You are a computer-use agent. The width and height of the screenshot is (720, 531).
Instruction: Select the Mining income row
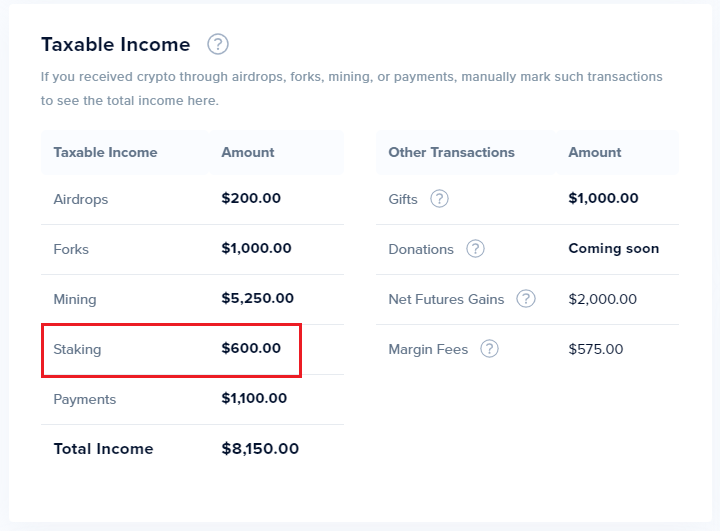[x=192, y=299]
